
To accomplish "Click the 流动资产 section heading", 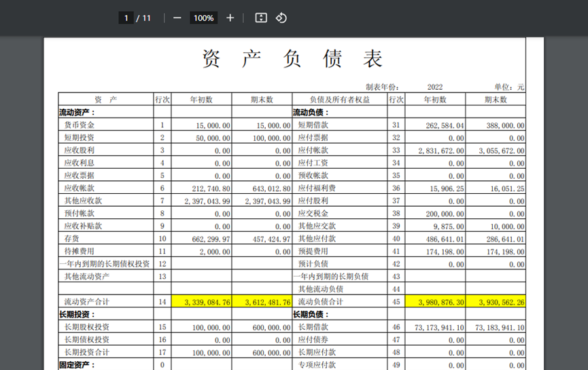I will click(x=77, y=112).
